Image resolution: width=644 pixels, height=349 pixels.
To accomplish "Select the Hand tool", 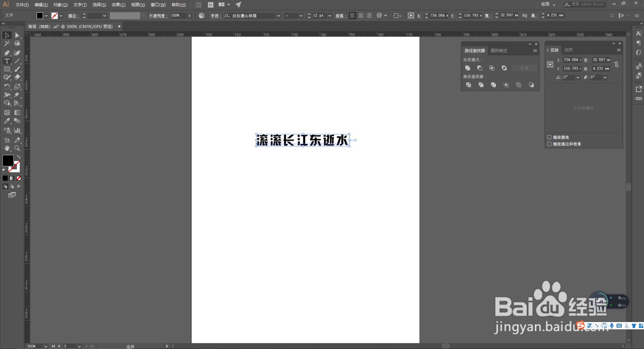I will coord(7,148).
